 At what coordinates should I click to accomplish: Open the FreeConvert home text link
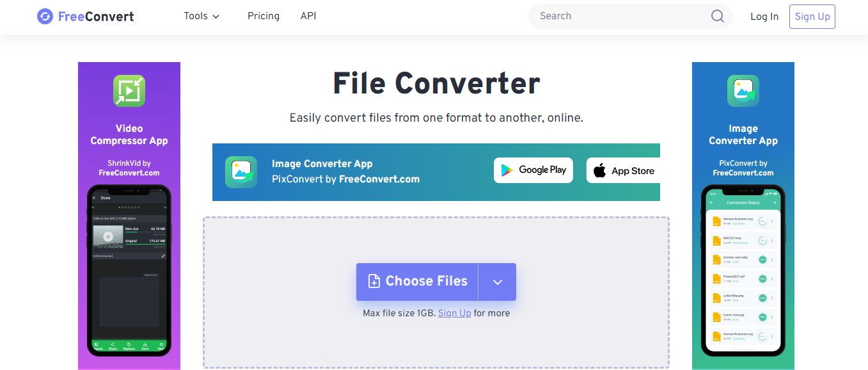(96, 17)
